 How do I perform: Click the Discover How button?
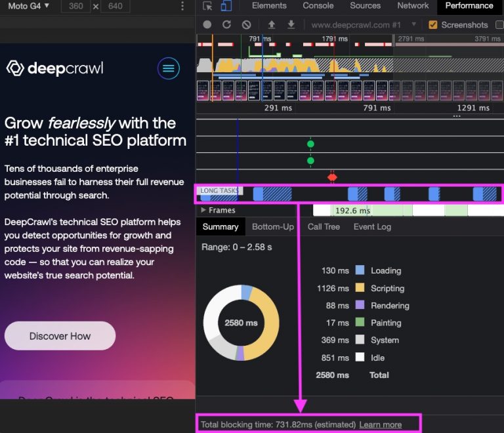tap(60, 336)
